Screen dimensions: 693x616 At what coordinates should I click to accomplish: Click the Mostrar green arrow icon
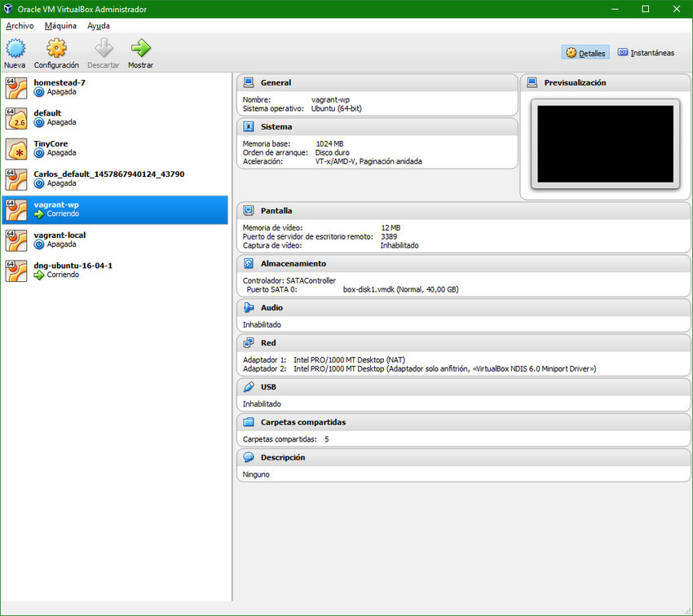141,48
